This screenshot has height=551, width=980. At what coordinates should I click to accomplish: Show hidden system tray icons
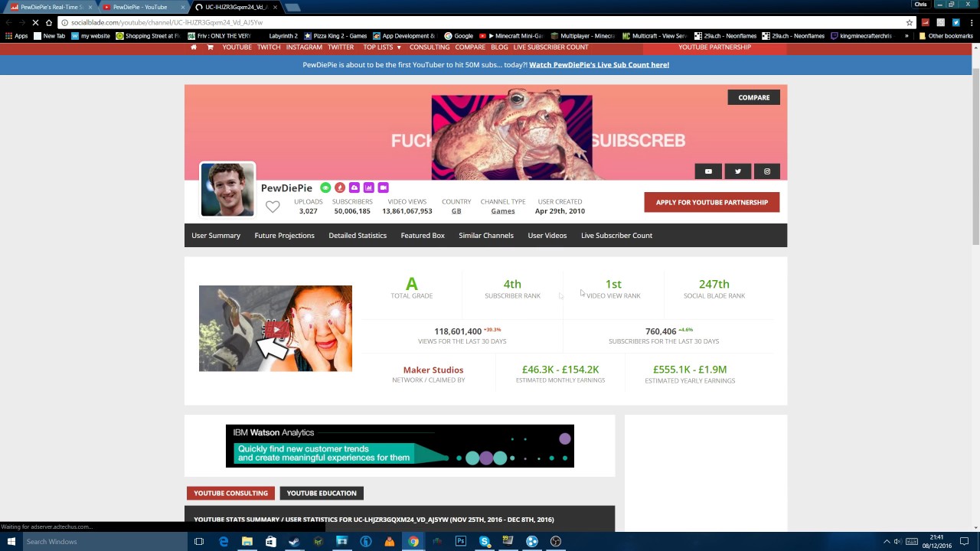tap(887, 541)
